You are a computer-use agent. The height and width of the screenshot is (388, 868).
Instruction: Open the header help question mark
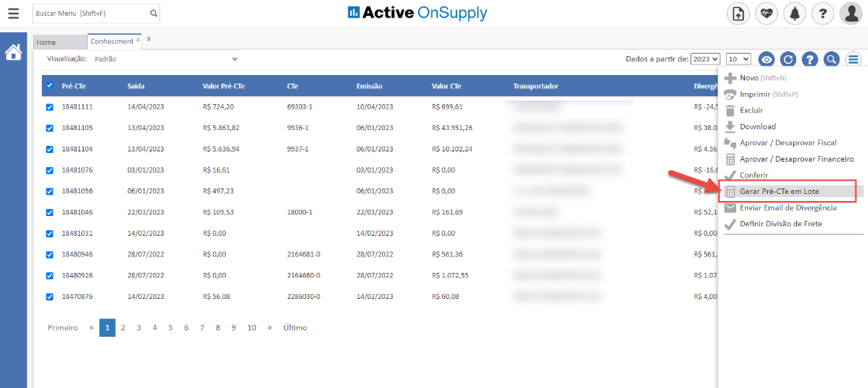(x=823, y=14)
